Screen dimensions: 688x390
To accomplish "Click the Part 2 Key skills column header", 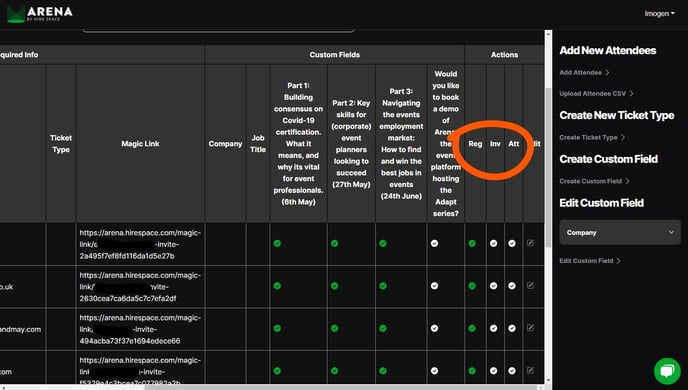I will tap(351, 144).
